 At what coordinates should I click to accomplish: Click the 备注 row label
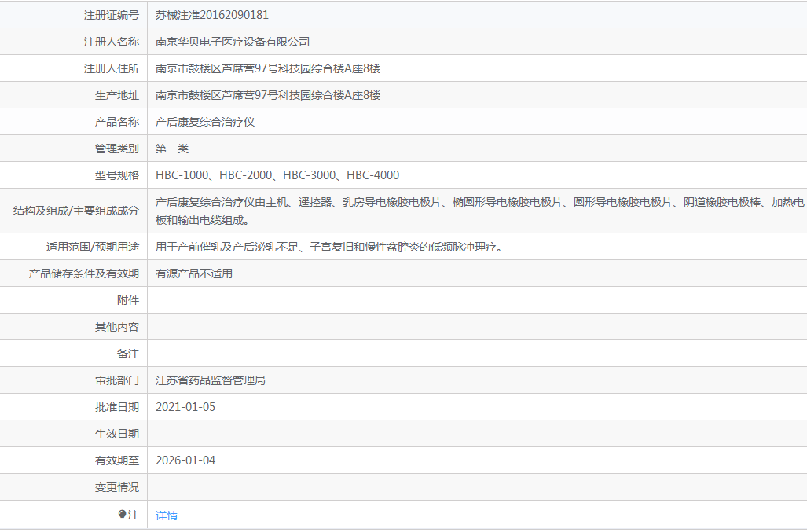point(119,353)
